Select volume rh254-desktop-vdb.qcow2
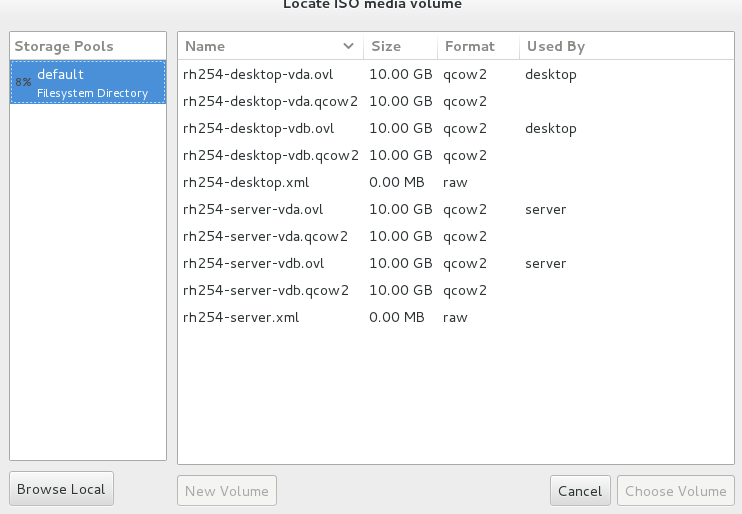742x514 pixels. 456,155
